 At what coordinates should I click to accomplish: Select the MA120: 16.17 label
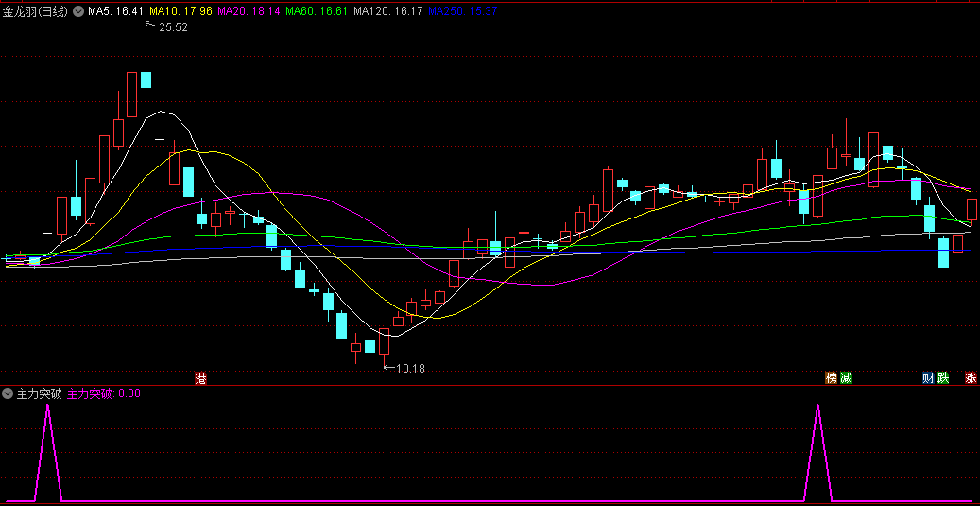[387, 11]
